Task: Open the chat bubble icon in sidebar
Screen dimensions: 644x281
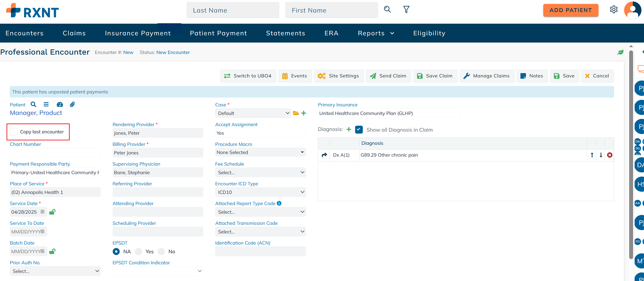Action: (x=641, y=69)
